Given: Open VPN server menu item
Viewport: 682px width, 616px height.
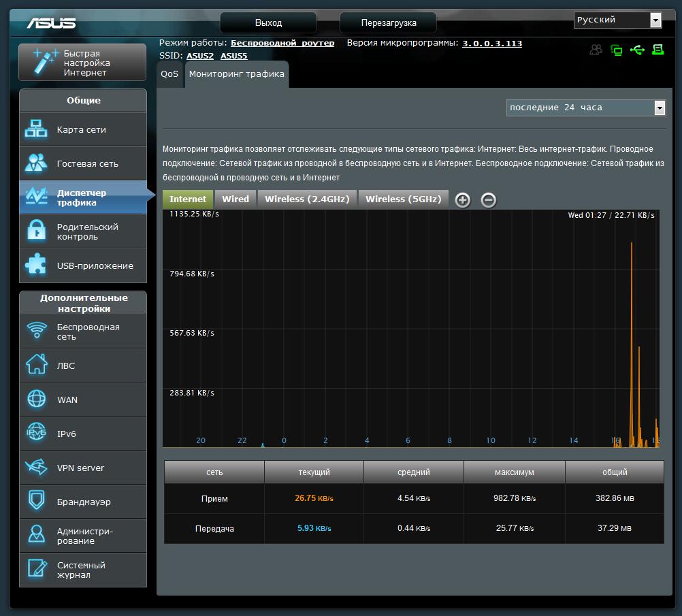Looking at the screenshot, I should [83, 468].
